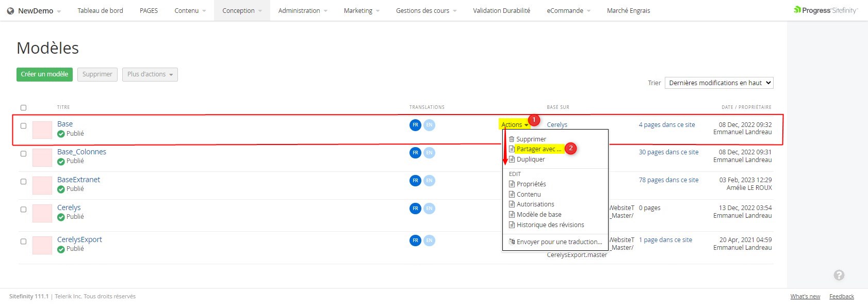
Task: Click the EN translation badge for CerelysExport
Action: [429, 241]
